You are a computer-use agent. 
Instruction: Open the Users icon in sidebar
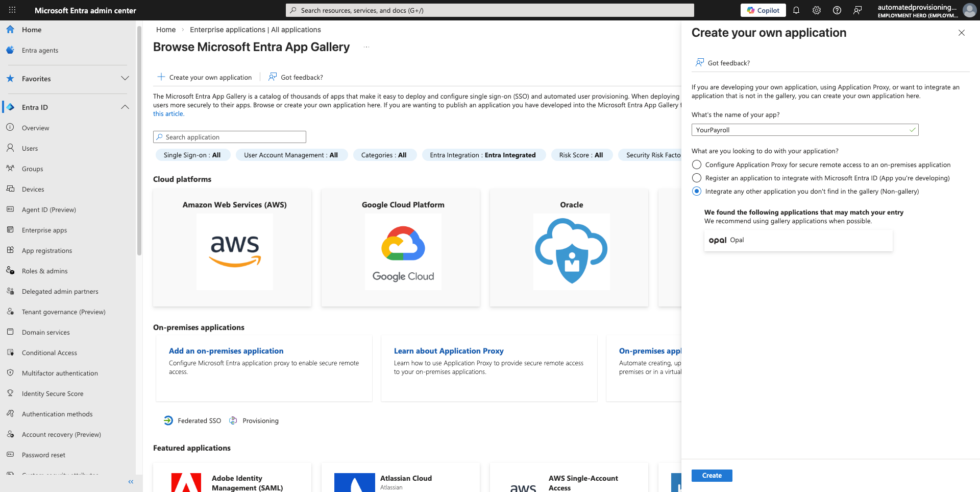(x=10, y=148)
